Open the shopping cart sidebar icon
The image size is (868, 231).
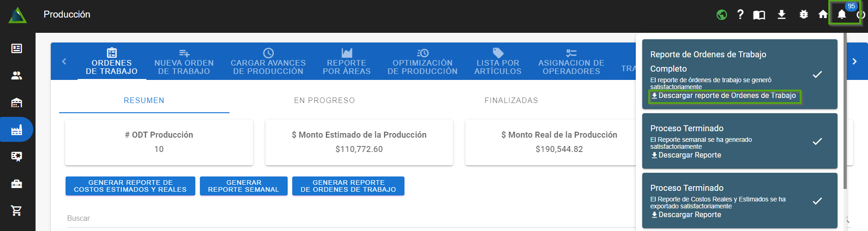point(17,211)
